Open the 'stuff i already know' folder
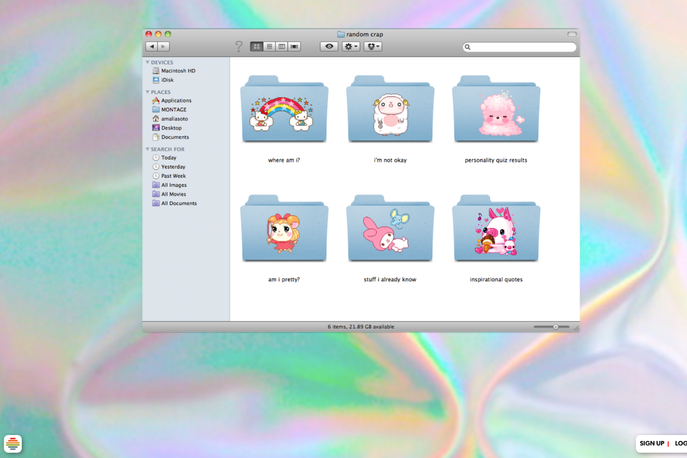Screen dimensions: 687x458 (x=390, y=230)
